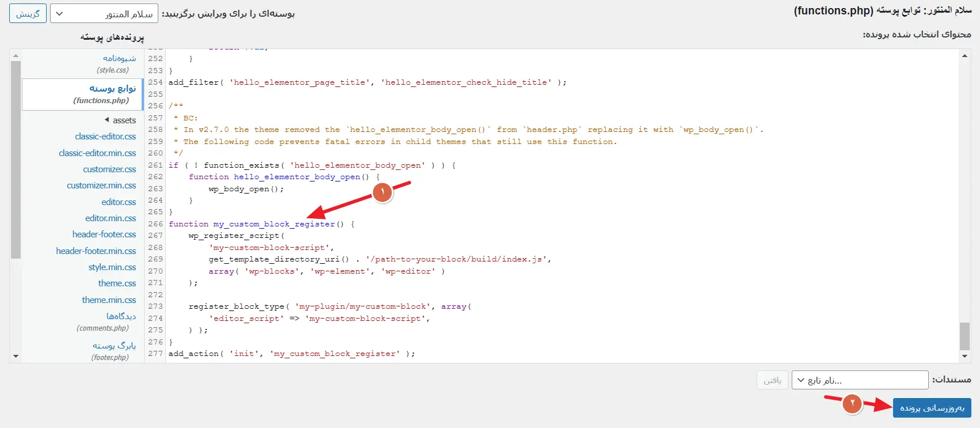Open header-footer.min.css file

coord(96,251)
